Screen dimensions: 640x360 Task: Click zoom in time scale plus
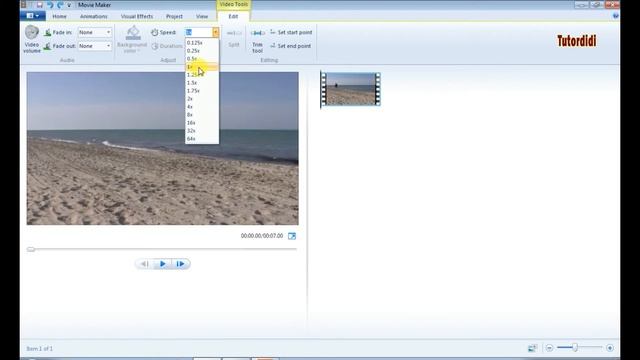[x=610, y=348]
